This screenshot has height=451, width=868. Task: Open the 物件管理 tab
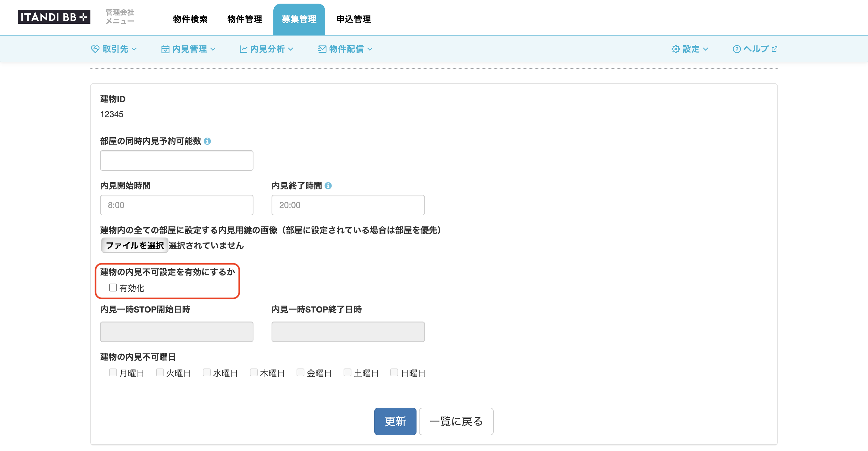click(245, 19)
